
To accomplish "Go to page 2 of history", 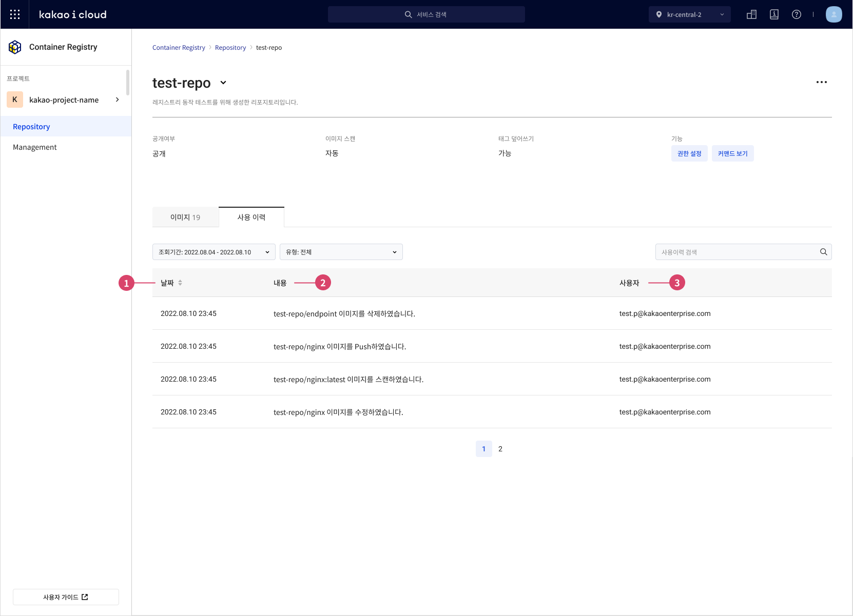I will tap(500, 449).
